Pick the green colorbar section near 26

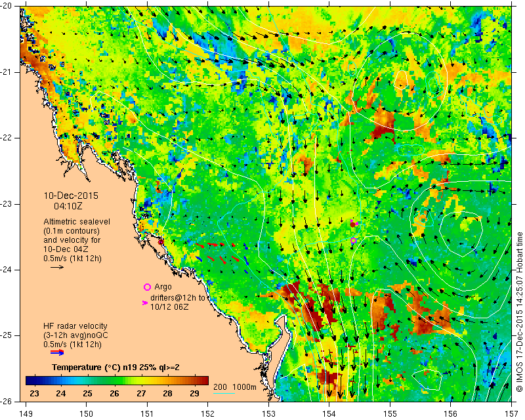[114, 381]
